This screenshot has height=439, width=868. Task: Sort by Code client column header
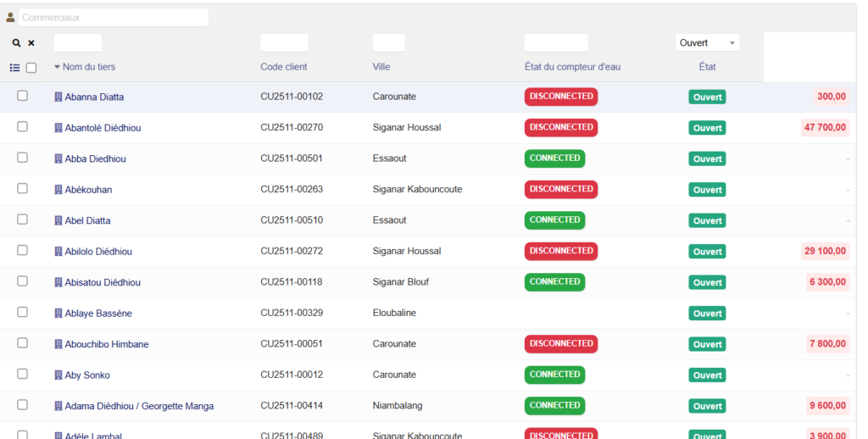point(283,67)
